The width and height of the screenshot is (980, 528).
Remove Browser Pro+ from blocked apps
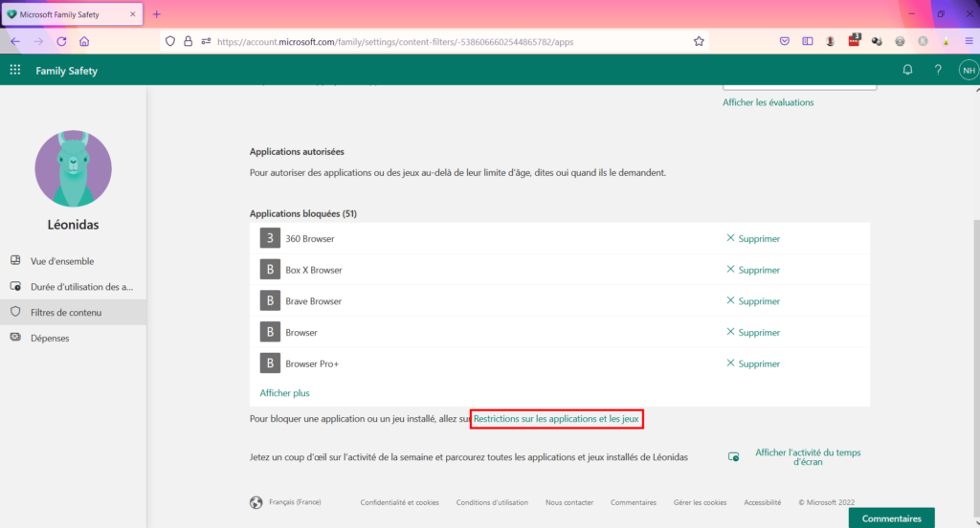tap(753, 363)
